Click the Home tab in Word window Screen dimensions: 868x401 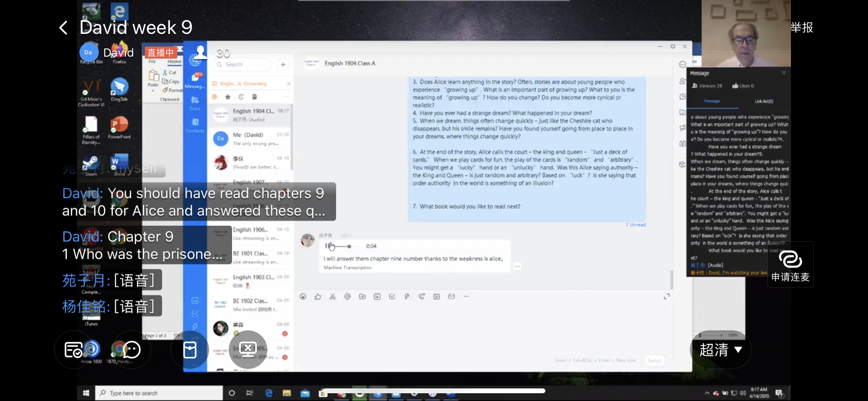(174, 62)
